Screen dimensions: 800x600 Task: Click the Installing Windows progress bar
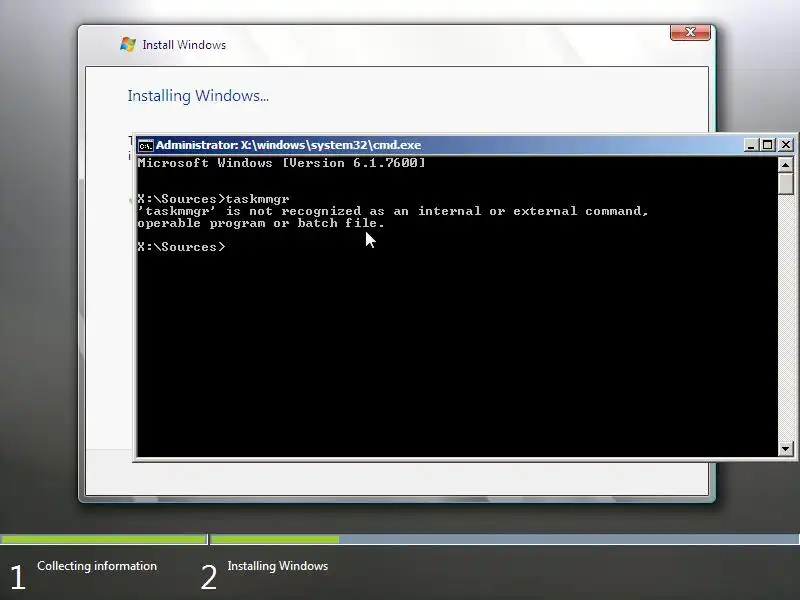point(505,539)
